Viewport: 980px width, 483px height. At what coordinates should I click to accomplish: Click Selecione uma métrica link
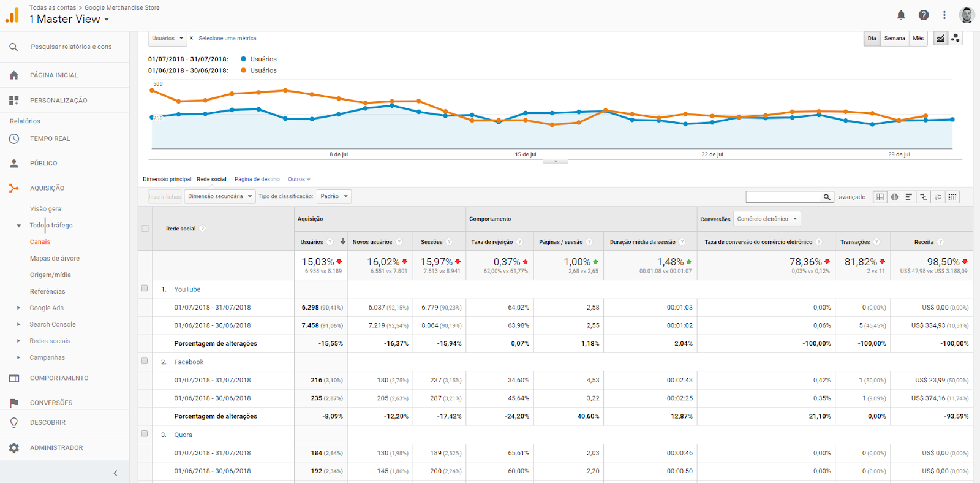[227, 39]
